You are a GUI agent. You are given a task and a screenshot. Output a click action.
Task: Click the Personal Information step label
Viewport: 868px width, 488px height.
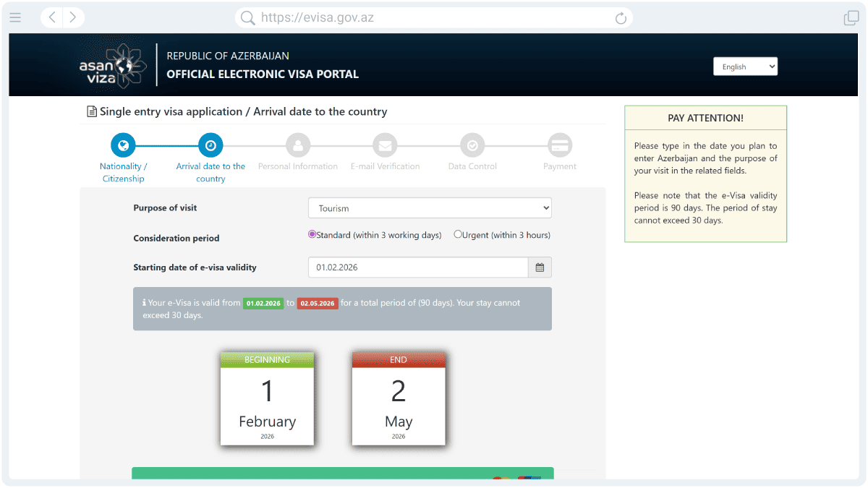click(298, 166)
